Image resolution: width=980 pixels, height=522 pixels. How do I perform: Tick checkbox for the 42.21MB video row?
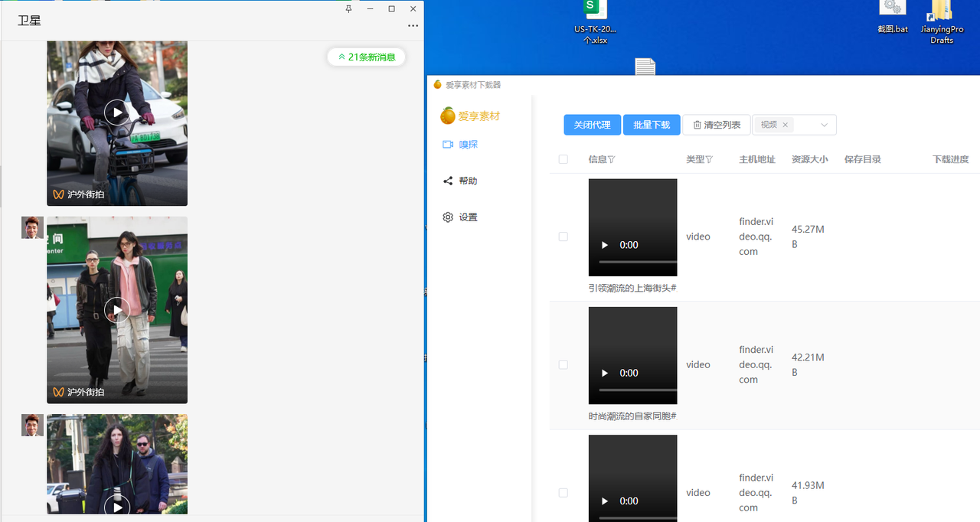click(x=563, y=365)
